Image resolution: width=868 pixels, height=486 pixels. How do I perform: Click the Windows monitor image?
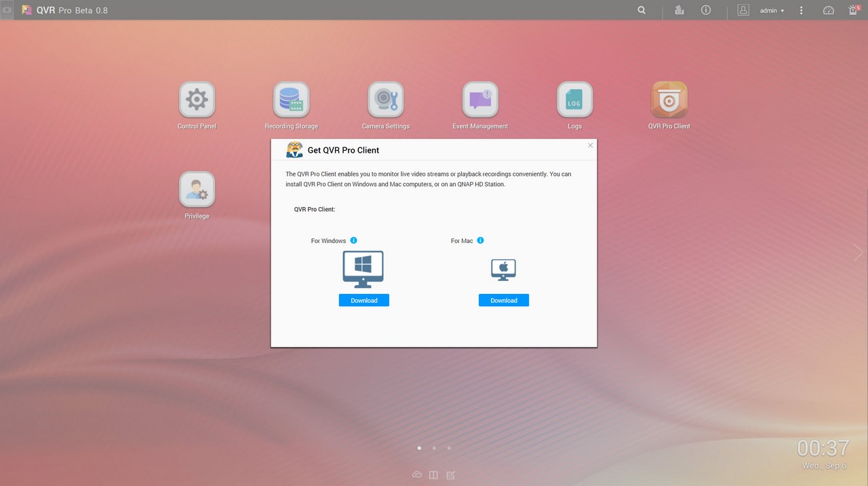point(363,269)
